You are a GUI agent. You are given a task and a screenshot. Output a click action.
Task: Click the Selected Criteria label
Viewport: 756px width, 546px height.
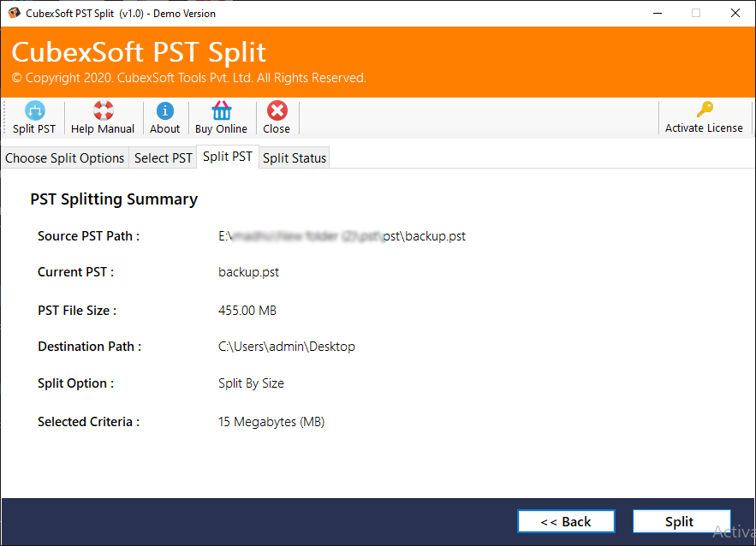[x=89, y=422]
